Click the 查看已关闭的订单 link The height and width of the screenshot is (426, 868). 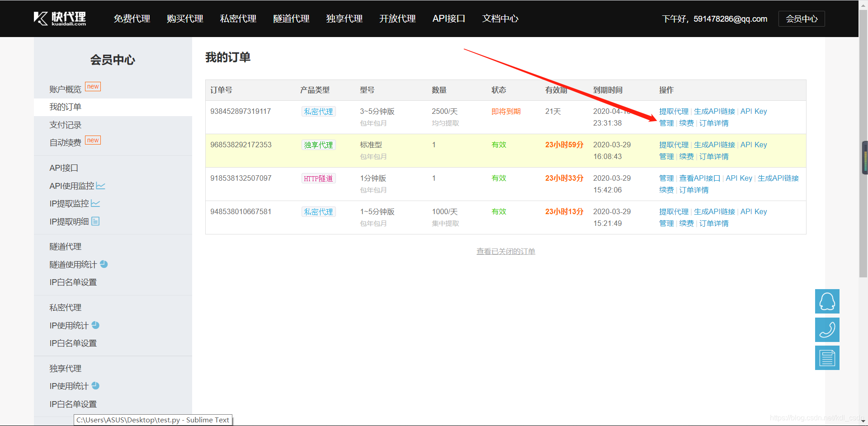click(x=505, y=251)
